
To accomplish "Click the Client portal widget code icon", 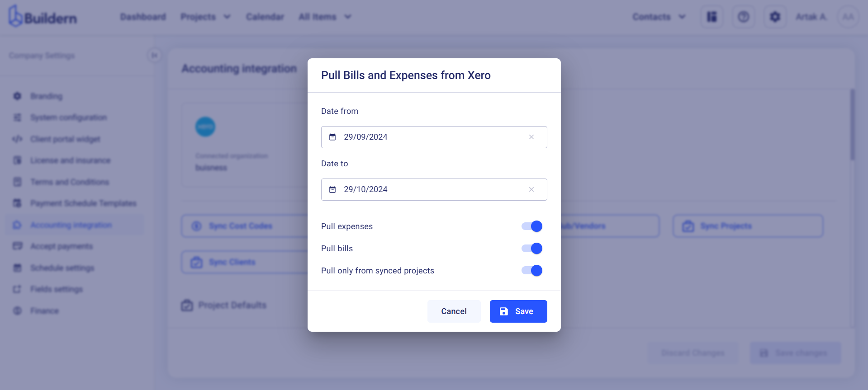I will pos(17,139).
